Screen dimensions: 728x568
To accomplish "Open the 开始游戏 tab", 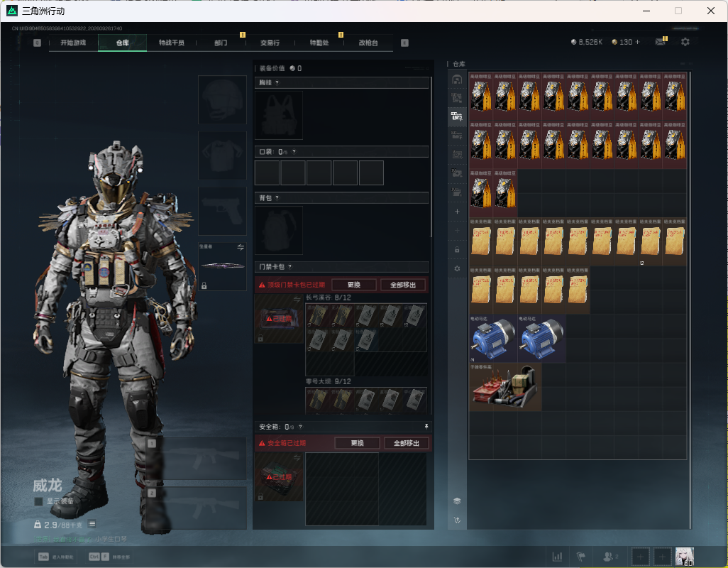I will click(73, 43).
